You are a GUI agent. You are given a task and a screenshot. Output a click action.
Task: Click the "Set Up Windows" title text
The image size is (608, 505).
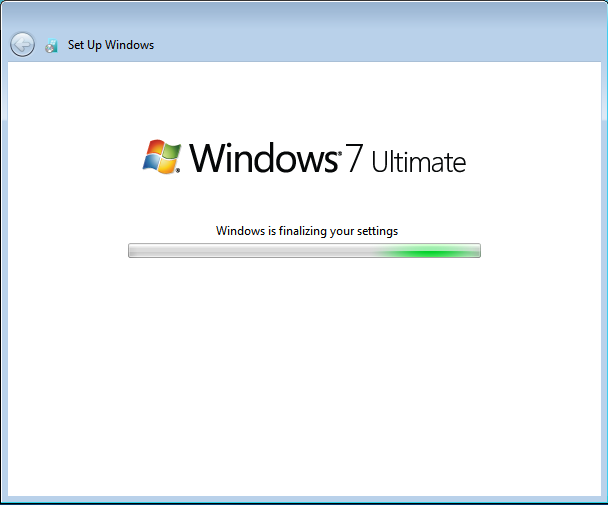click(111, 45)
